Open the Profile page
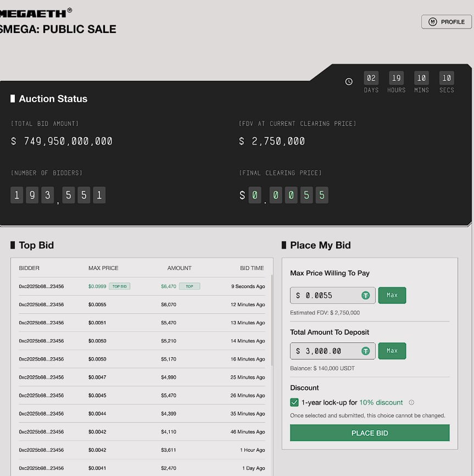The image size is (474, 476). [447, 22]
